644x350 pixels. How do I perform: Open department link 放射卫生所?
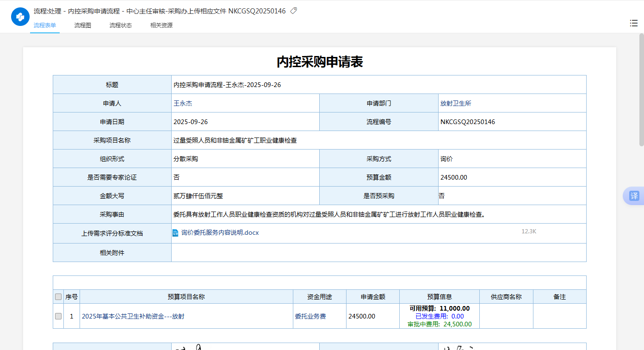click(x=456, y=103)
